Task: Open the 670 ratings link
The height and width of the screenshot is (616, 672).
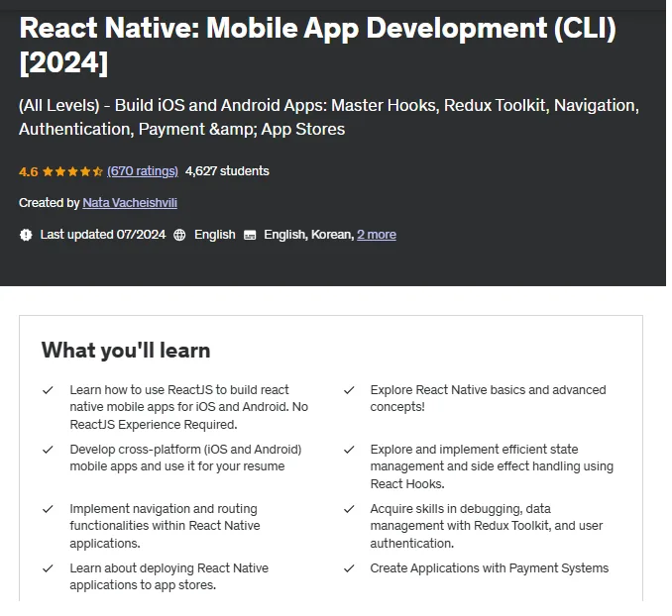Action: pos(143,171)
